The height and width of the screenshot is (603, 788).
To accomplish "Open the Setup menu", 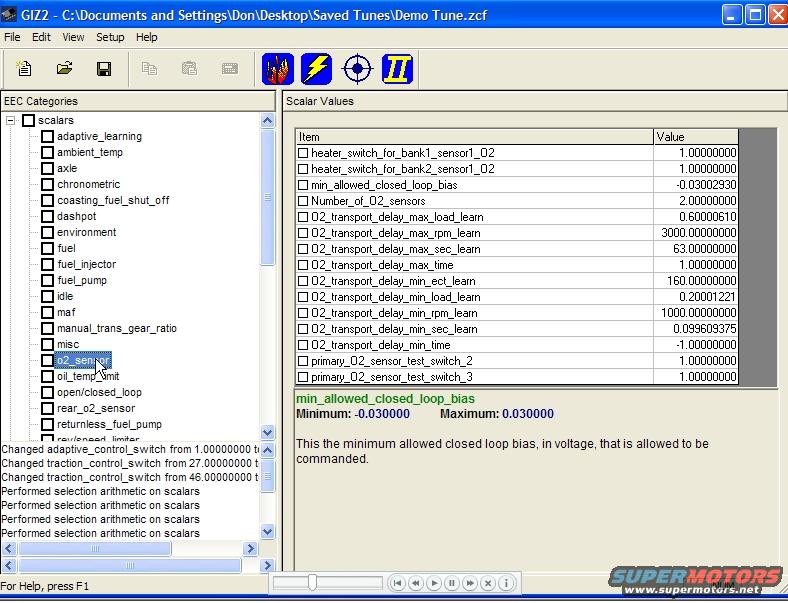I will pos(110,37).
